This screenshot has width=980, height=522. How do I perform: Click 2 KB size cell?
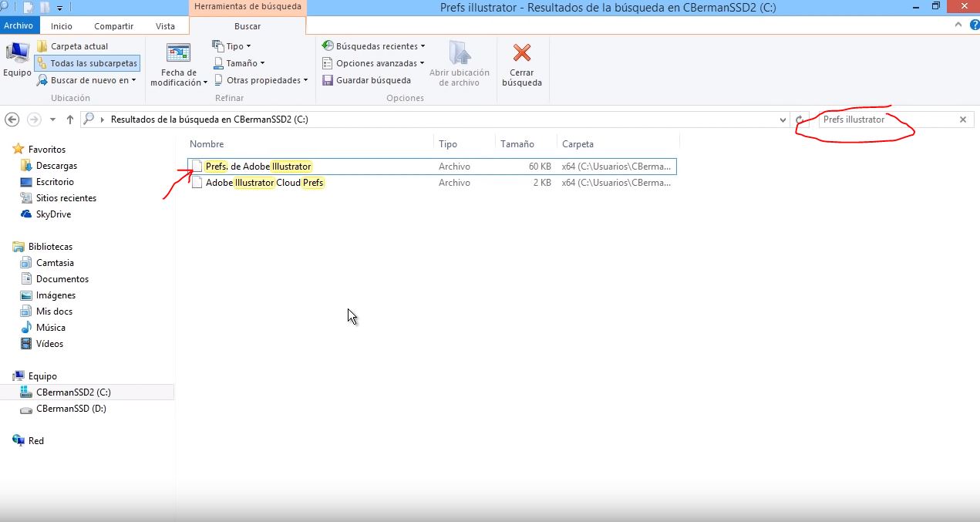(542, 183)
